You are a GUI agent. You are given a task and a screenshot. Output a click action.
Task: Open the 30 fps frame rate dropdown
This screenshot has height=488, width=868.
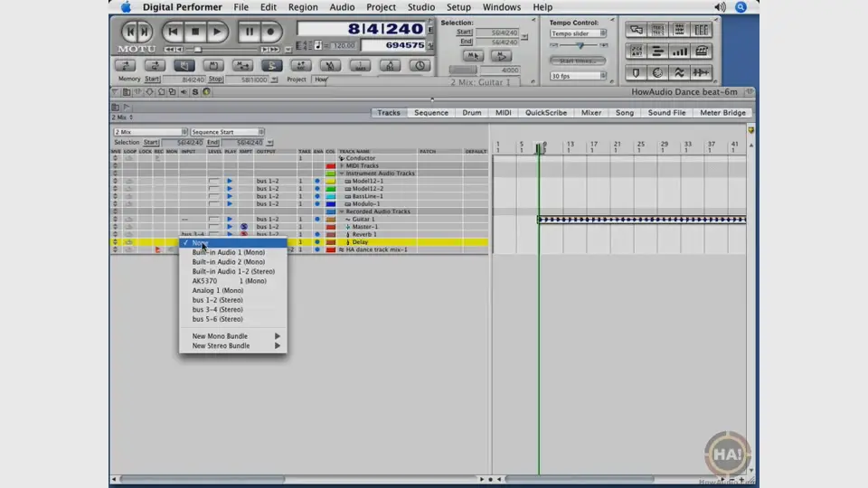[578, 76]
